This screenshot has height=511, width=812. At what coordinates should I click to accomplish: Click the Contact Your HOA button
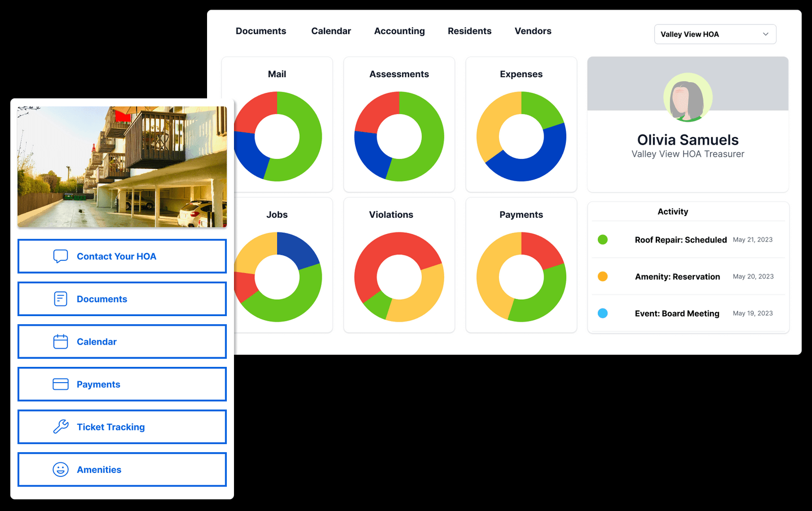pos(122,256)
